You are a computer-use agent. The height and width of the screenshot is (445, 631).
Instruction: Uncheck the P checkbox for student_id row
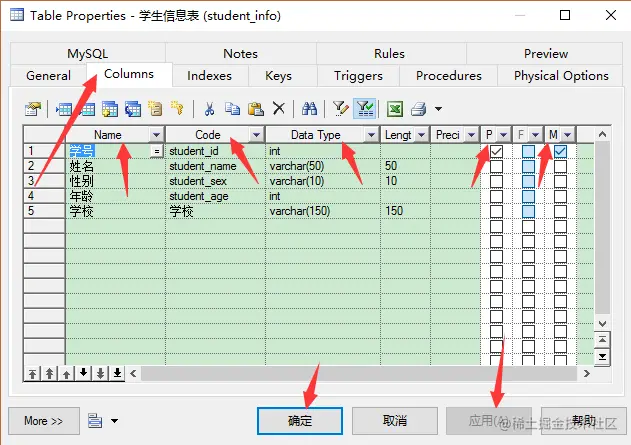coord(496,151)
